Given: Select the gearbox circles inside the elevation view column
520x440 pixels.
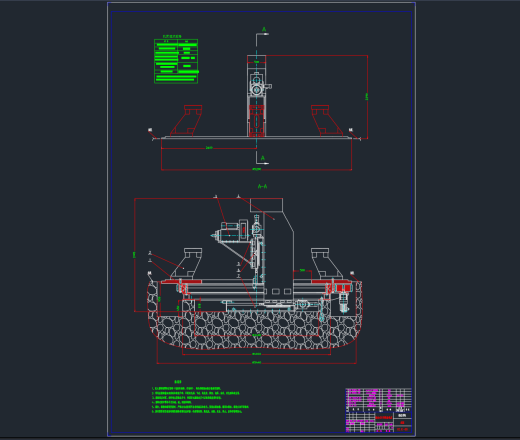Looking at the screenshot, I should click(x=257, y=85).
